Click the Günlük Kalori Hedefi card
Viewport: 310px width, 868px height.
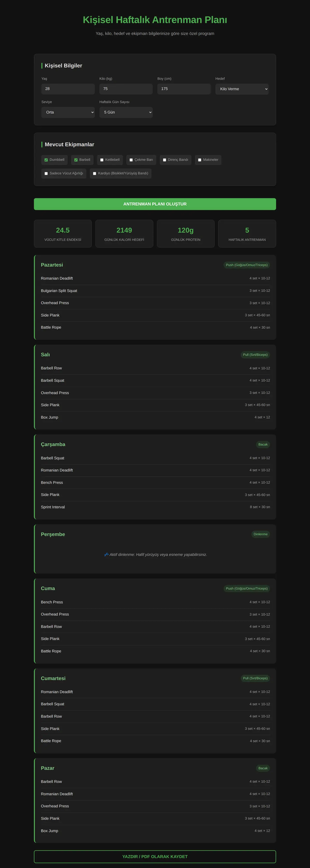pyautogui.click(x=124, y=234)
